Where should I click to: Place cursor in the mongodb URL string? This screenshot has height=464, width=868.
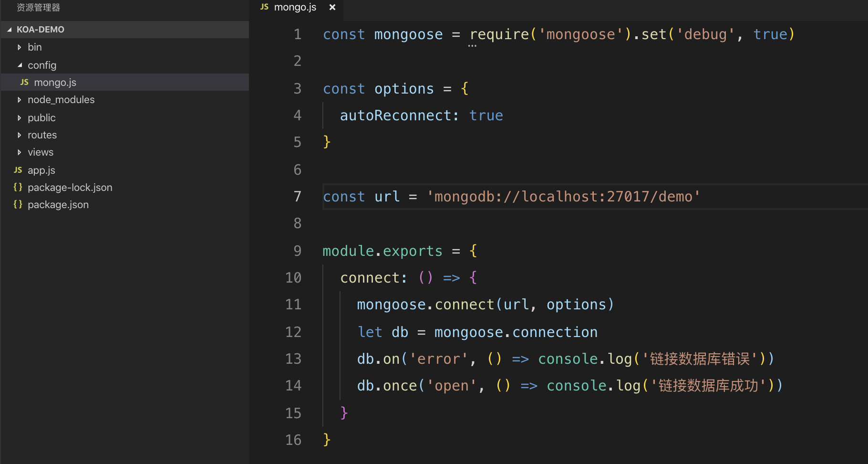(563, 197)
